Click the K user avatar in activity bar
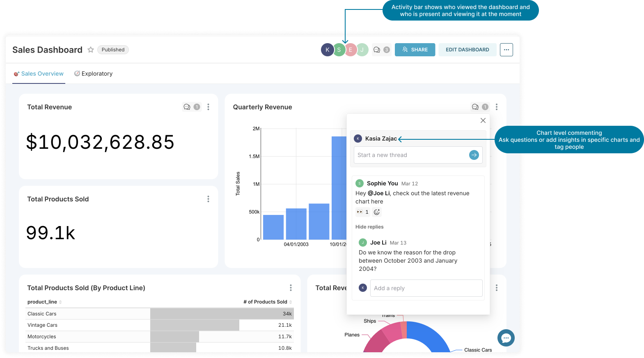Screen dimensions: 644x358 [x=327, y=50]
